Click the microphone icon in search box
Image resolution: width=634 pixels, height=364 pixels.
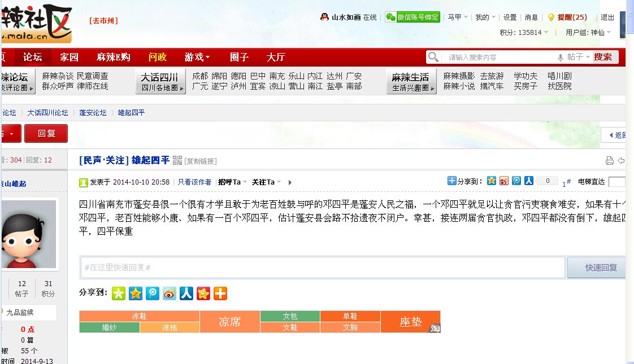561,58
